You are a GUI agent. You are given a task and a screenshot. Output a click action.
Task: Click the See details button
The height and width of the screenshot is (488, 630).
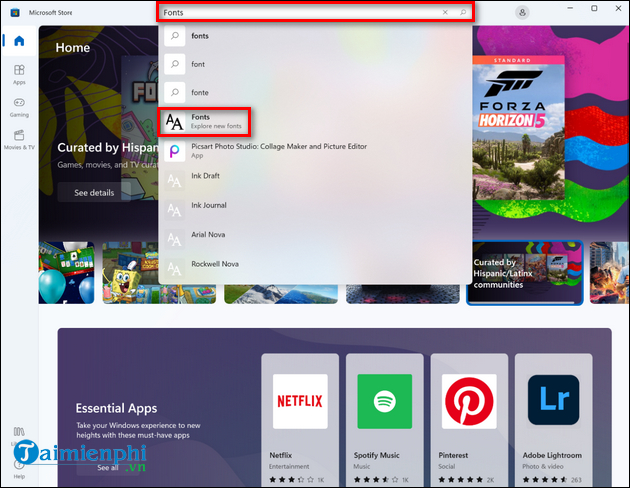(94, 193)
